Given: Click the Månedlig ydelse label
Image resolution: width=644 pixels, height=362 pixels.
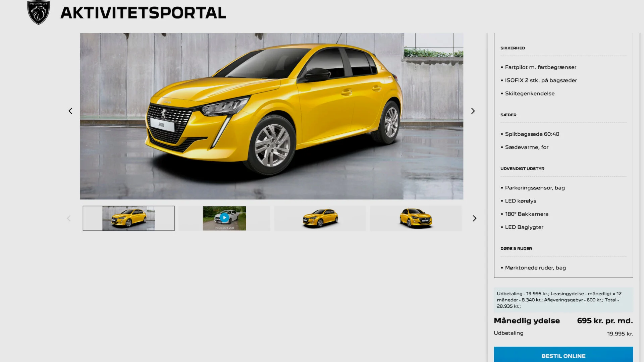Looking at the screenshot, I should point(527,320).
